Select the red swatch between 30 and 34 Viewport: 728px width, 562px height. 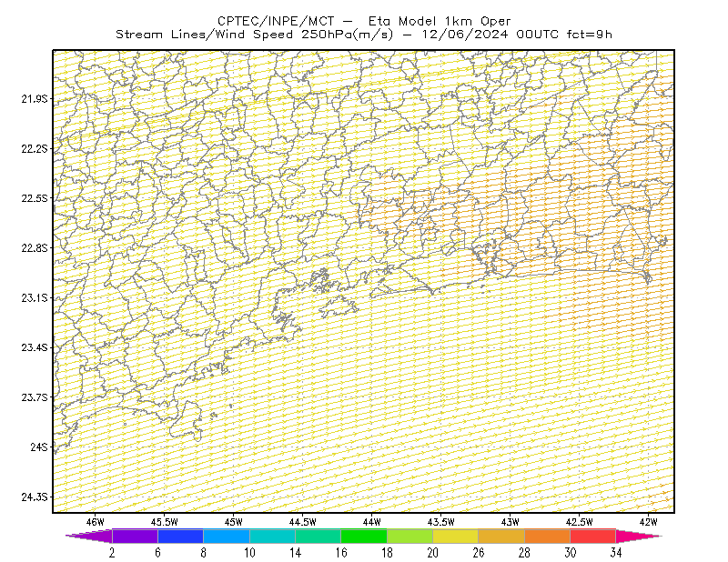593,536
